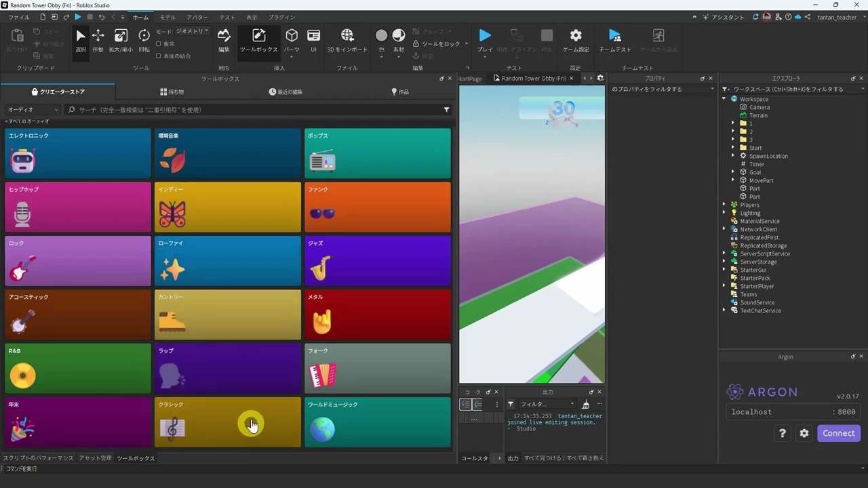
Task: Switch to 持ち物 inventory tab
Action: (x=172, y=91)
